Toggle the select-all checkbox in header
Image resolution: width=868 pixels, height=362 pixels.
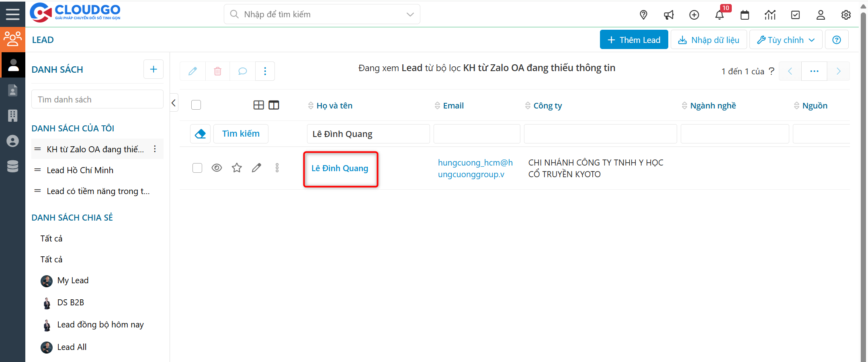tap(196, 105)
